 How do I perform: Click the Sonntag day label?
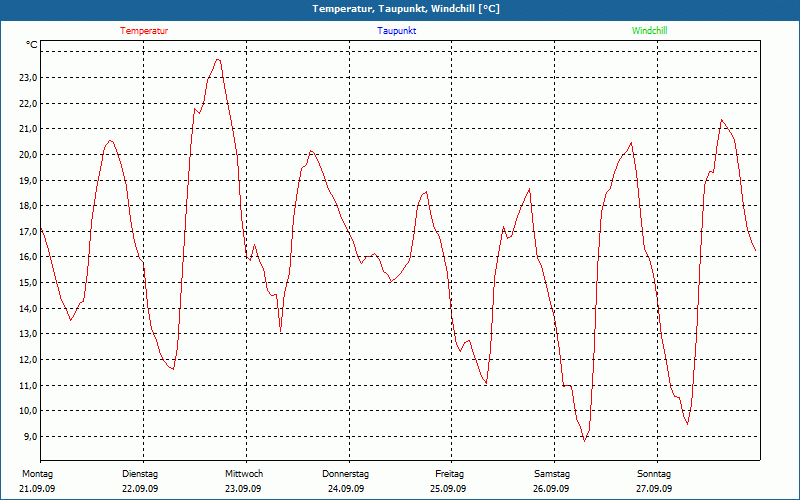pyautogui.click(x=654, y=474)
